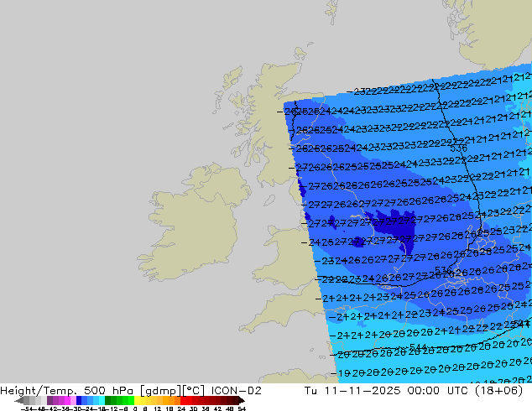The width and height of the screenshot is (532, 411).
Task: Select the '500 hPa' level label
Action: (x=109, y=391)
